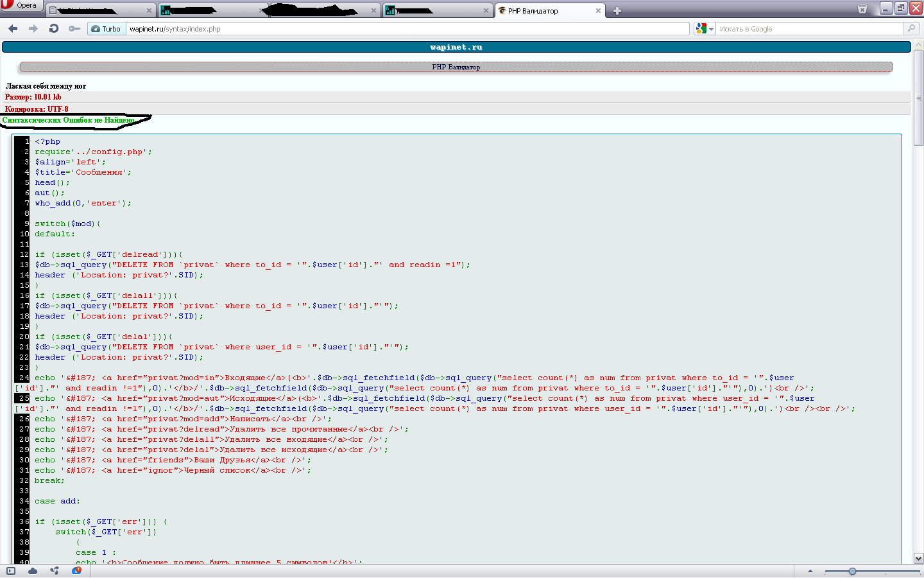Open the closed tabs trash icon
Screen dimensions: 924x578
click(862, 10)
